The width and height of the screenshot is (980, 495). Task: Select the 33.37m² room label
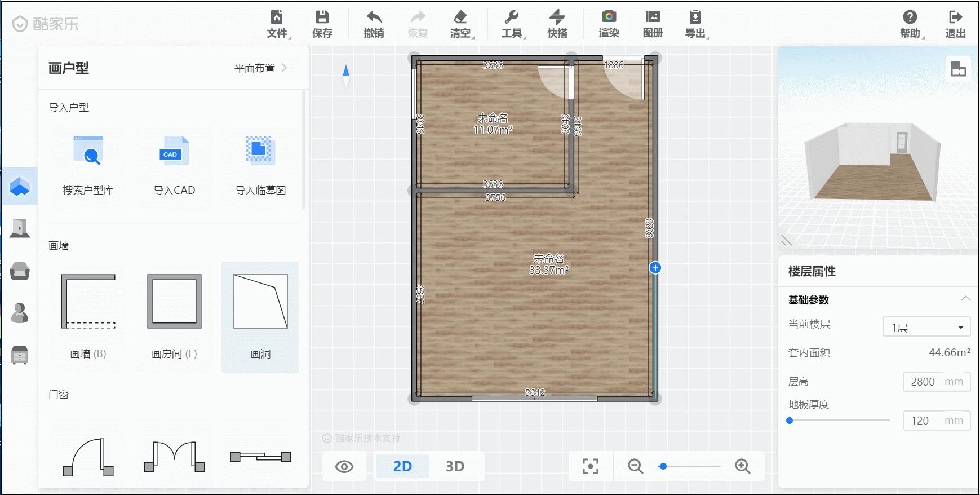[x=549, y=264]
